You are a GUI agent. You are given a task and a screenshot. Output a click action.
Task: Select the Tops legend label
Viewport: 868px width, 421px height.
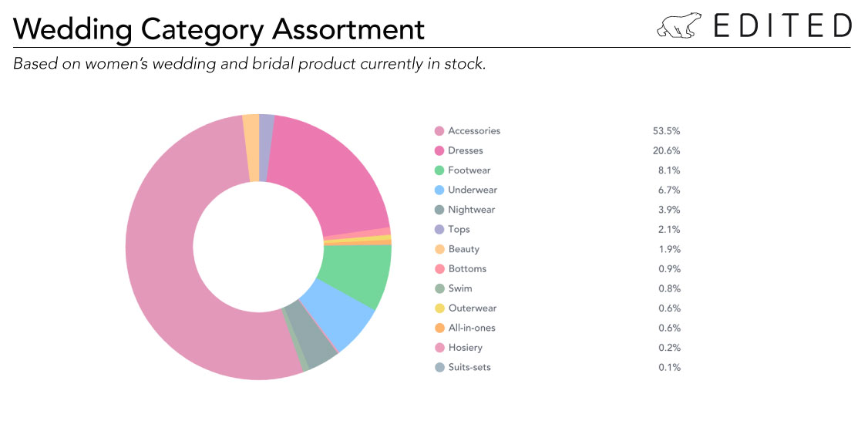click(x=459, y=229)
